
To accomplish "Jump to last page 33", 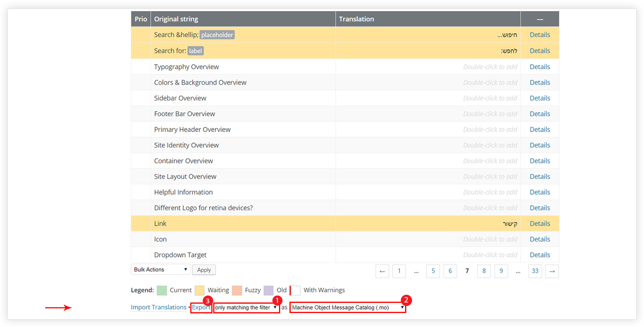I will pos(535,271).
